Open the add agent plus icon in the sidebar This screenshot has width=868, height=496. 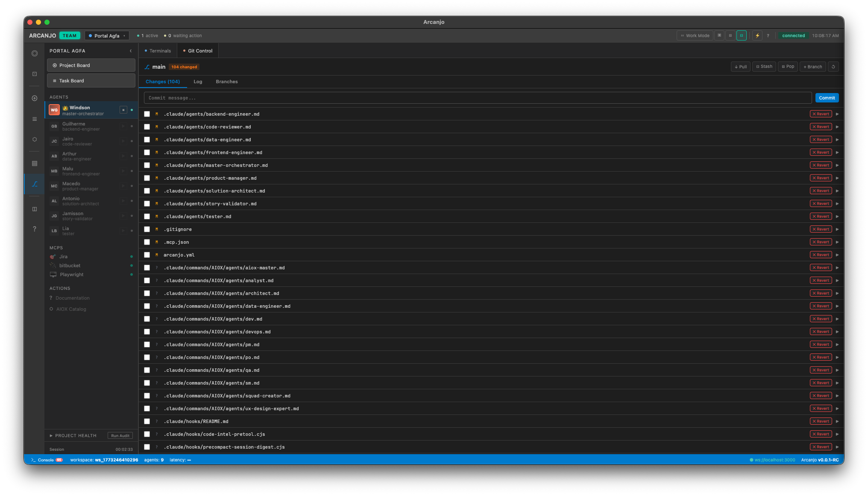coord(34,98)
